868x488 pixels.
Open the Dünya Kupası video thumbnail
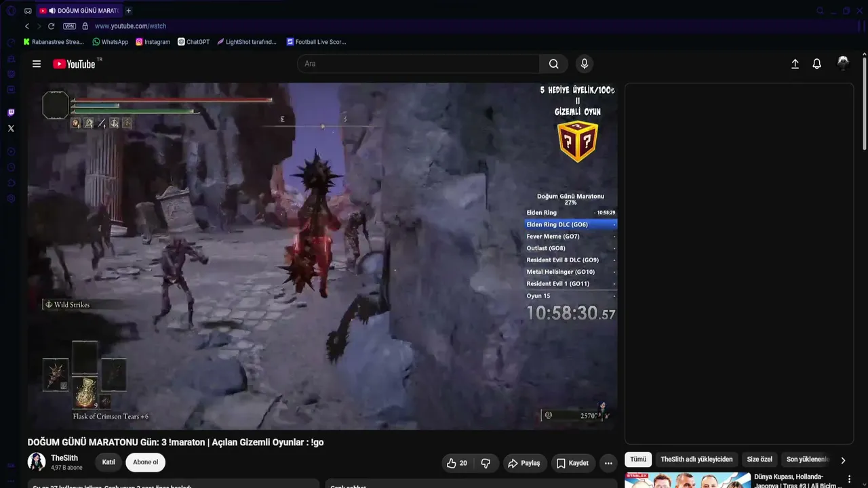(688, 480)
